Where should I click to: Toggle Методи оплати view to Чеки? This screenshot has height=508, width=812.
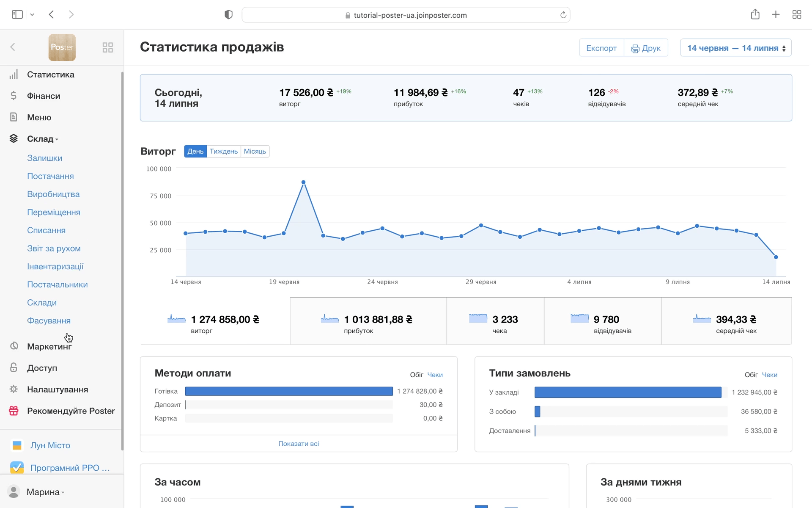435,375
